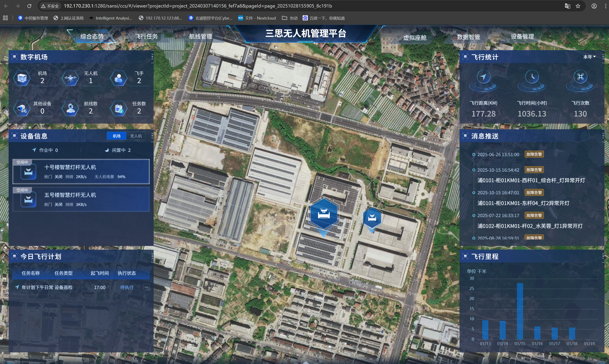The width and height of the screenshot is (609, 364).
Task: Open the 虚拟座舱 tab
Action: pos(415,37)
